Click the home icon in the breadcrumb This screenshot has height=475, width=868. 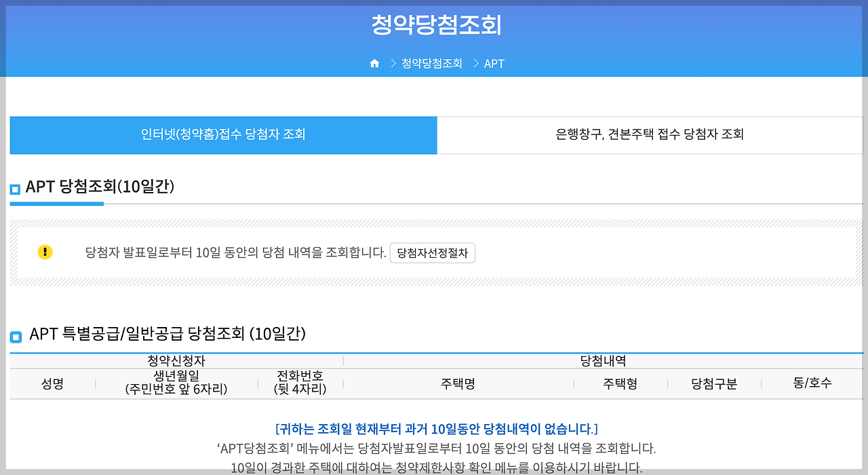[x=374, y=62]
